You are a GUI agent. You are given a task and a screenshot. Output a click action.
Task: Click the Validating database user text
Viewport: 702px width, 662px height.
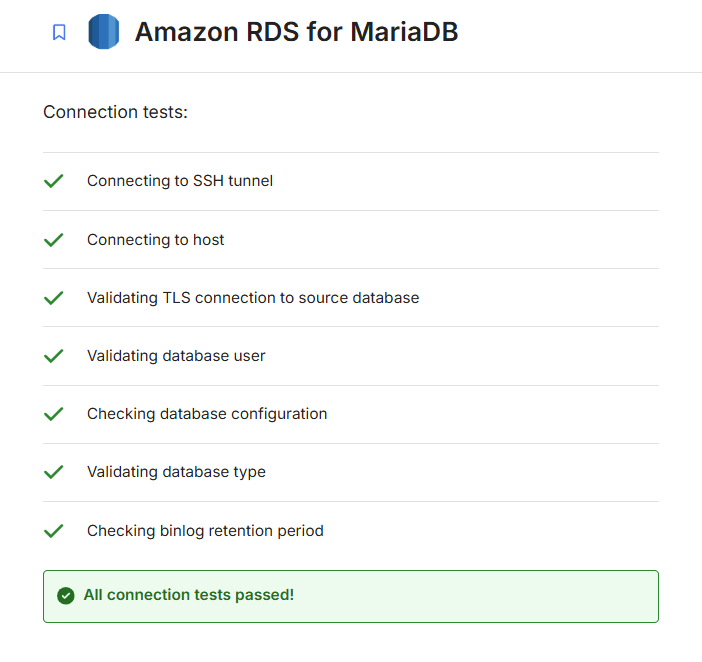tap(176, 356)
